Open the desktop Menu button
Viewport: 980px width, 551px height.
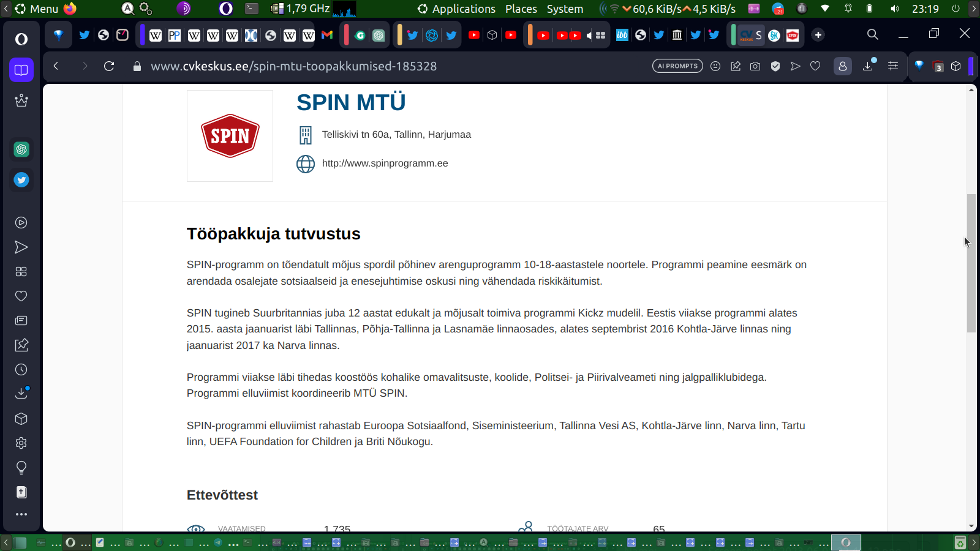[37, 9]
